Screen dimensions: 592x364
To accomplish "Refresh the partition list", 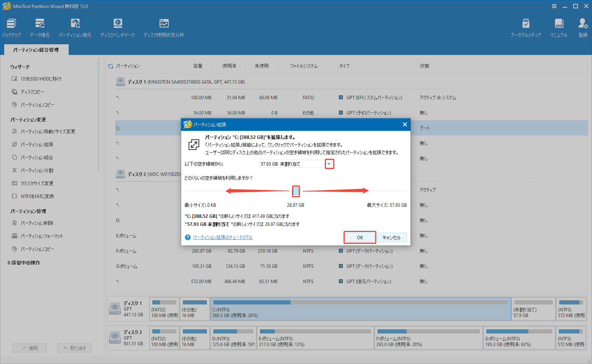I will pos(110,65).
